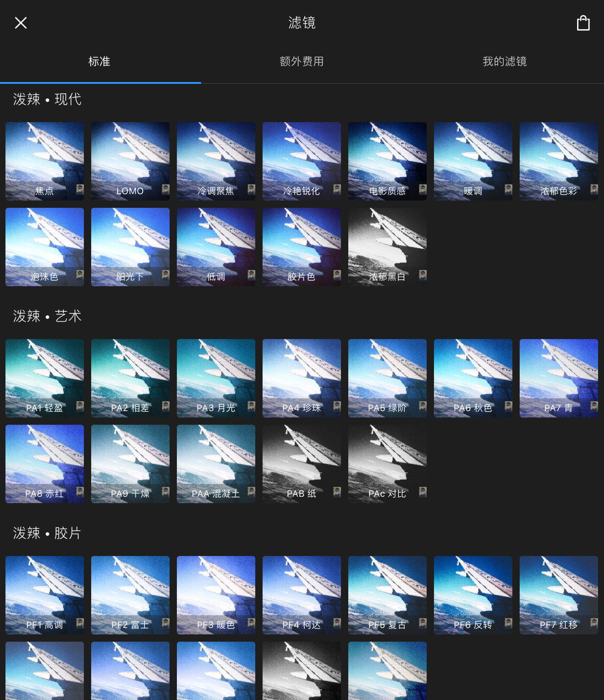Apply the LOMO filter
Image resolution: width=604 pixels, height=700 pixels.
pos(130,161)
